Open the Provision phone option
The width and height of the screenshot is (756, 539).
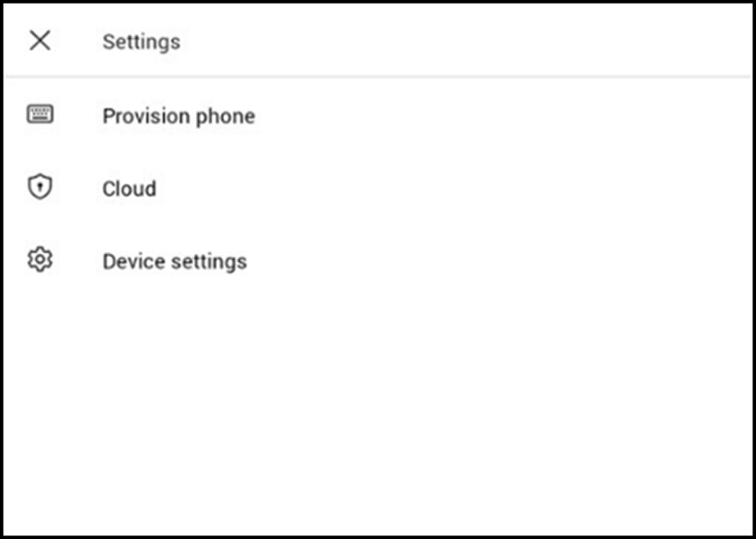click(x=178, y=116)
